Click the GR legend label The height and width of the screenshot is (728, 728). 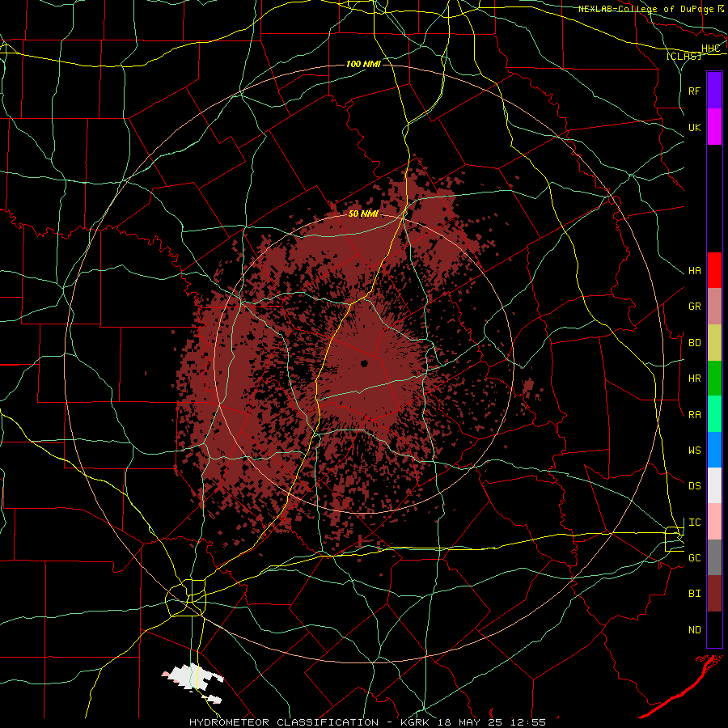click(694, 307)
